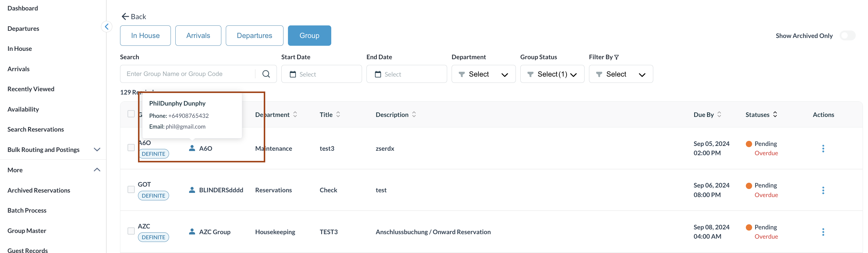The height and width of the screenshot is (253, 868).
Task: Check the GOT group row checkbox
Action: 131,190
